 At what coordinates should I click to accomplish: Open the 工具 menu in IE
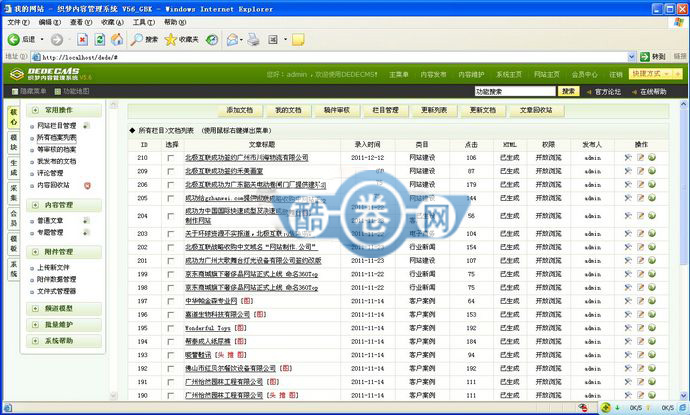tap(143, 22)
